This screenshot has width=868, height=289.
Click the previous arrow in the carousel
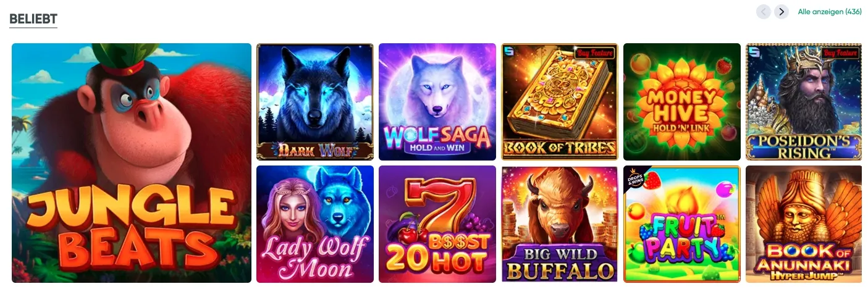coord(764,12)
